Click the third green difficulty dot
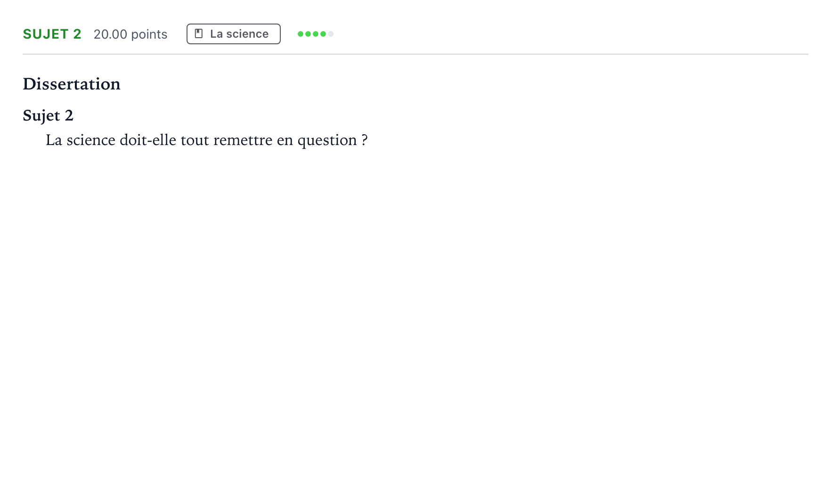 coord(316,34)
